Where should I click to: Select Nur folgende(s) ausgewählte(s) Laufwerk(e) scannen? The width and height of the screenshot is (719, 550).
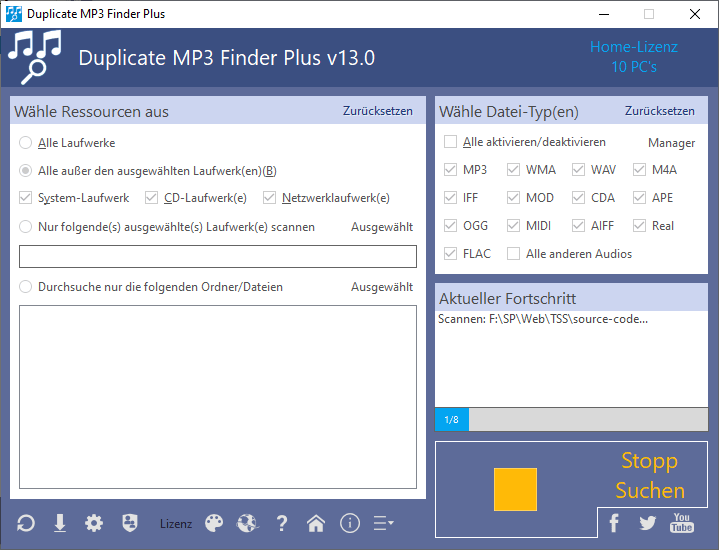pyautogui.click(x=26, y=227)
